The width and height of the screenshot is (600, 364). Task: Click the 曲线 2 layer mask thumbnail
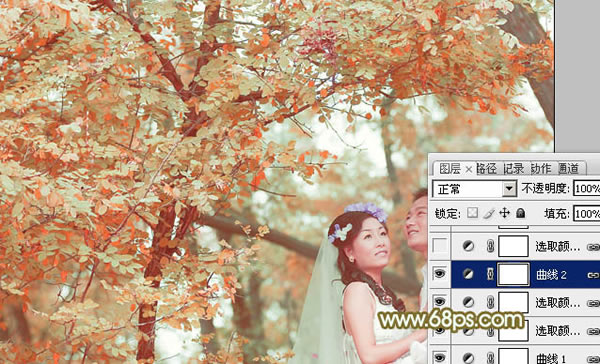point(514,274)
